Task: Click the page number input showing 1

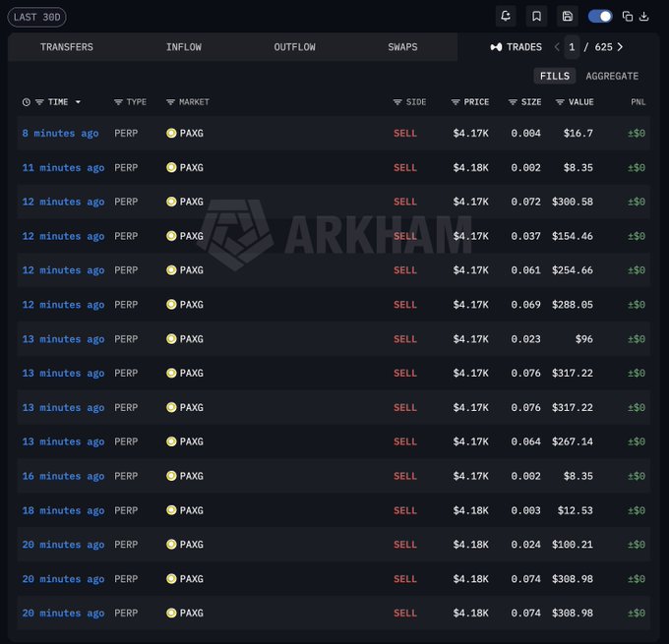Action: (x=572, y=47)
